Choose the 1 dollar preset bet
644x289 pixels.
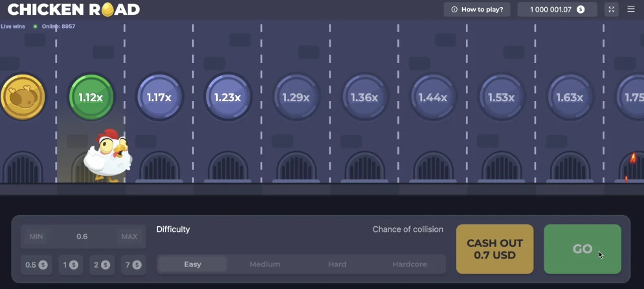pyautogui.click(x=71, y=265)
